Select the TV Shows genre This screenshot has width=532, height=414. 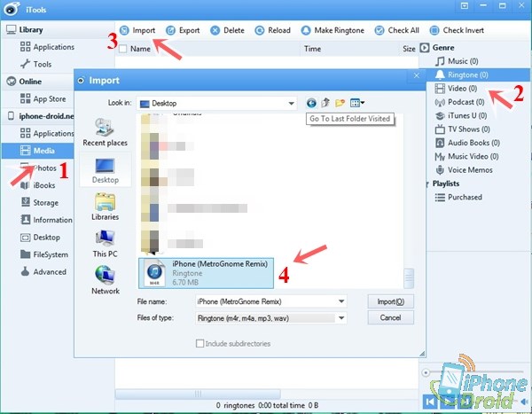[x=462, y=129]
